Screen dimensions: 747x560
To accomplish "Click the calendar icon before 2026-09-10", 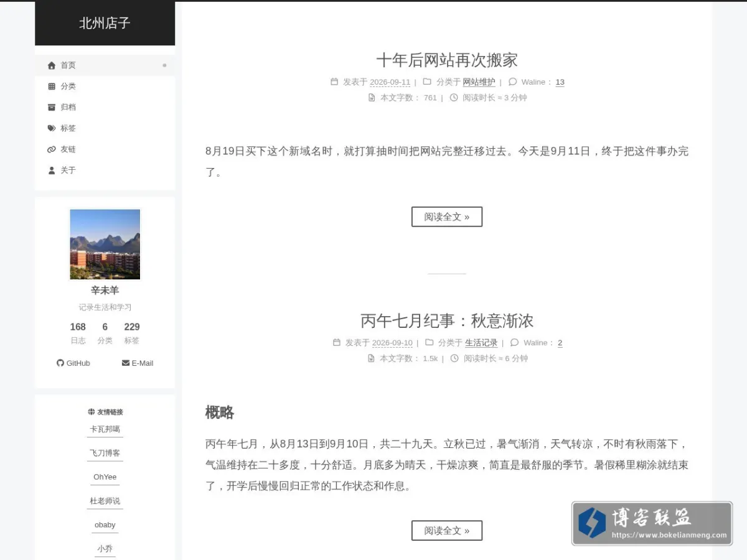I will point(337,342).
